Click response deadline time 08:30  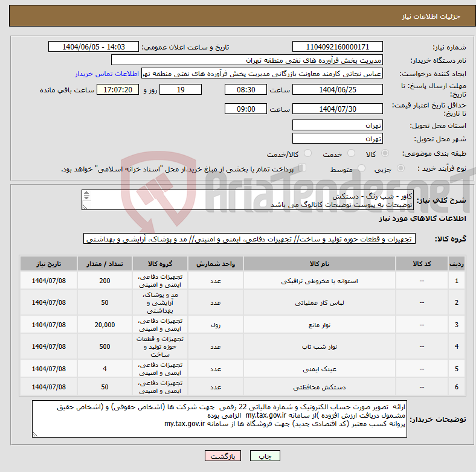click(x=246, y=90)
